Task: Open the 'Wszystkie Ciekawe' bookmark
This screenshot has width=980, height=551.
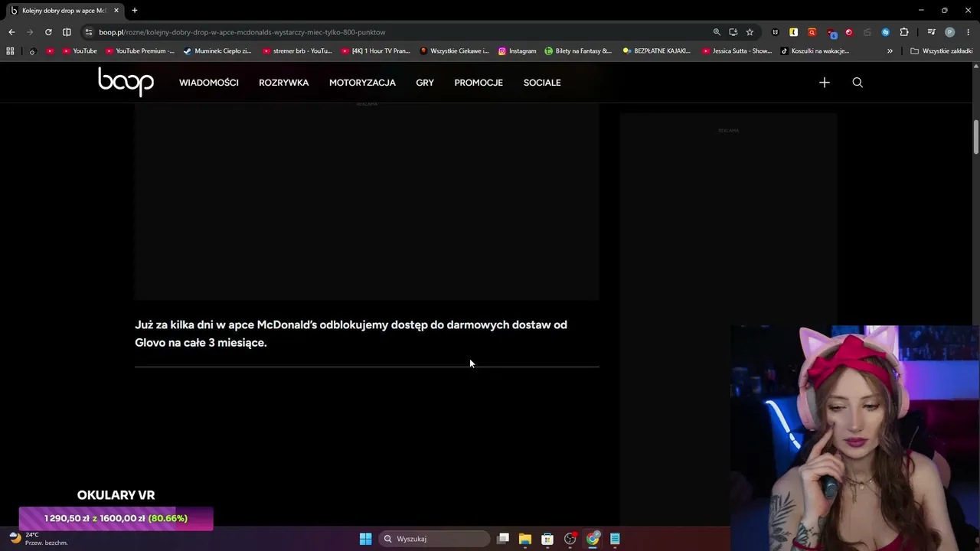Action: (x=455, y=51)
